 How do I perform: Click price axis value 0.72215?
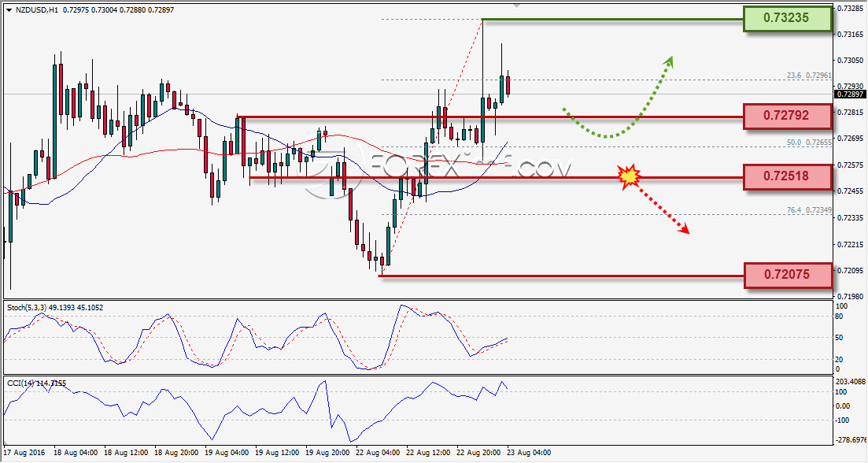click(x=851, y=244)
